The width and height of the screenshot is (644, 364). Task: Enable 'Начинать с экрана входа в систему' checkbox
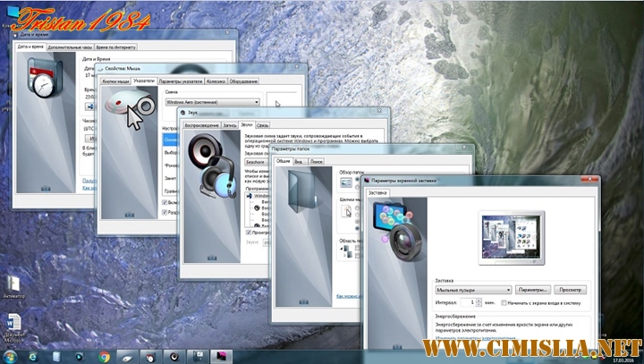pos(504,303)
